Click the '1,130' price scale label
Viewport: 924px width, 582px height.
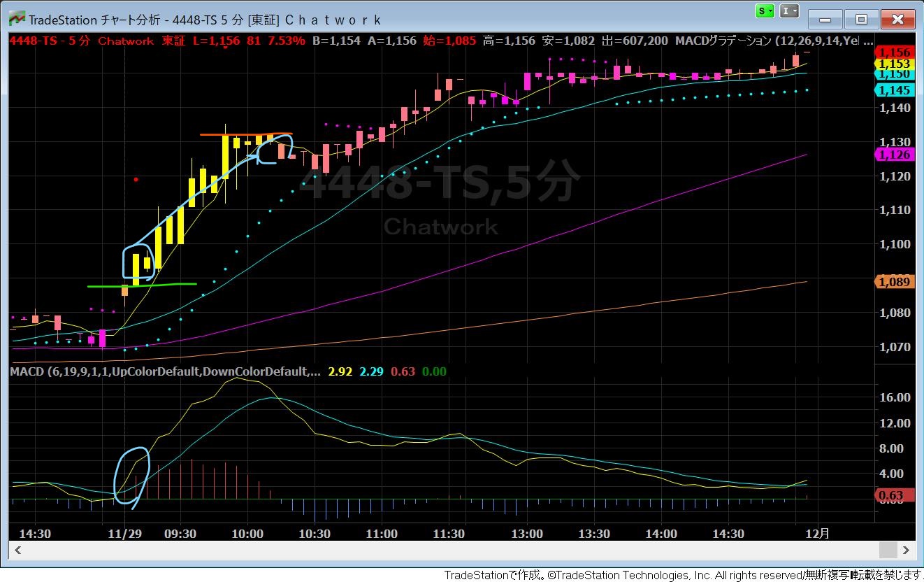pos(894,142)
